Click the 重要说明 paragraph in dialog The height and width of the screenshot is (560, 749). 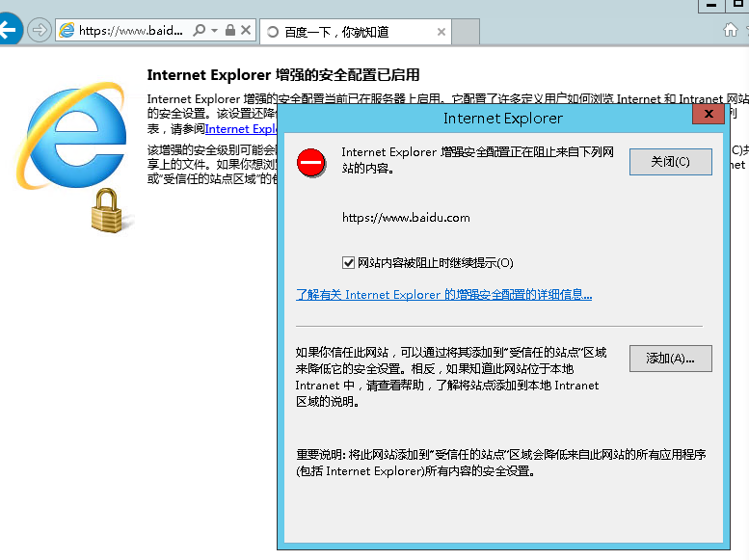[x=501, y=463]
